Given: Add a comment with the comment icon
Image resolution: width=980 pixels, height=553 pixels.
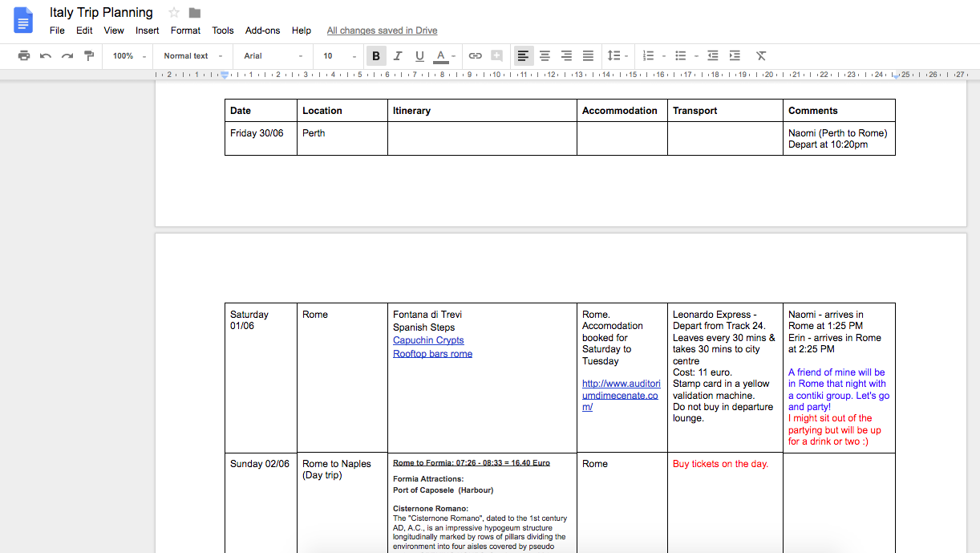Looking at the screenshot, I should click(497, 56).
